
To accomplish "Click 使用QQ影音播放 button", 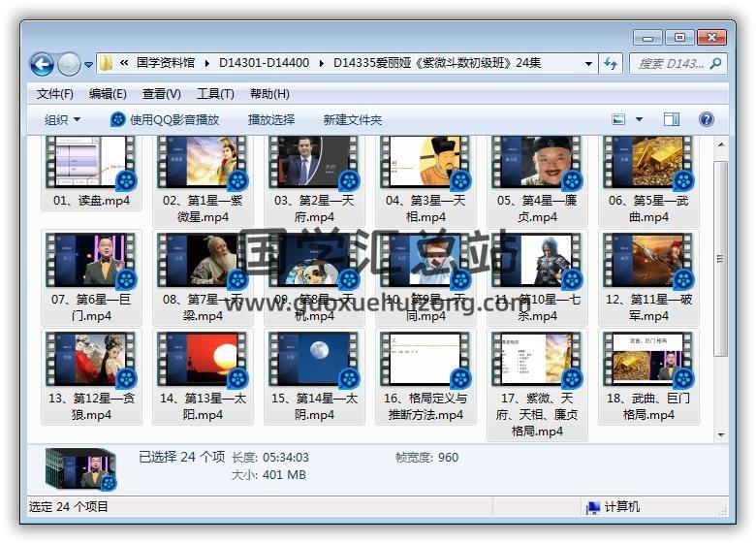I will (165, 119).
